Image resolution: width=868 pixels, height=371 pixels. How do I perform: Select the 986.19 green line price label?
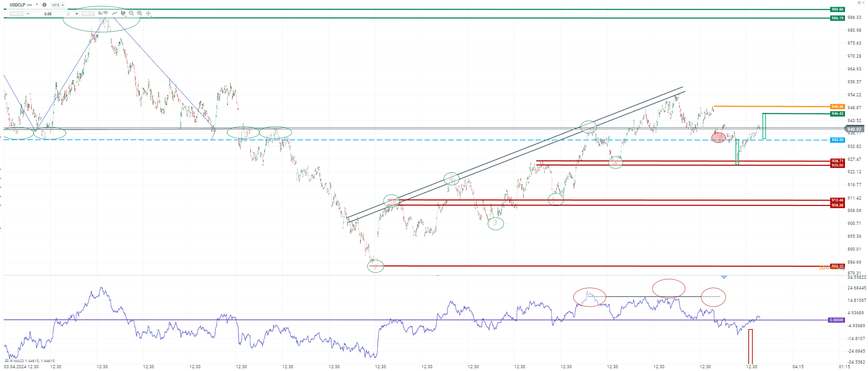(837, 18)
